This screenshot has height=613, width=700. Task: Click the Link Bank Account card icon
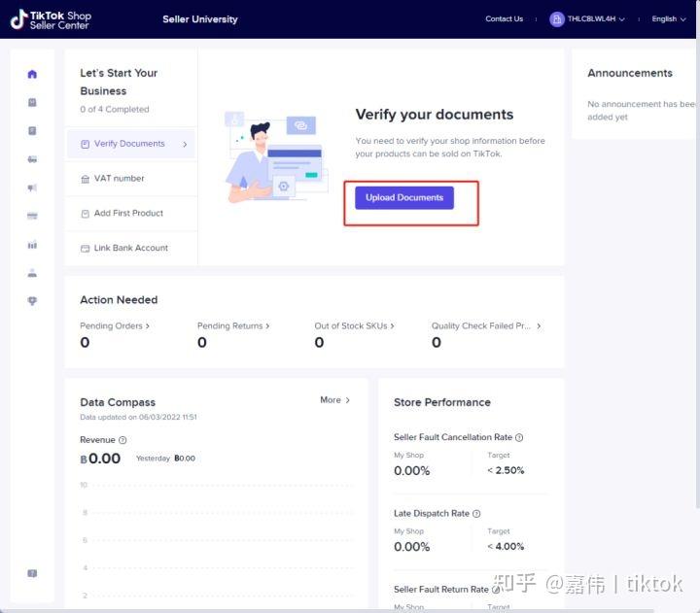pyautogui.click(x=85, y=249)
